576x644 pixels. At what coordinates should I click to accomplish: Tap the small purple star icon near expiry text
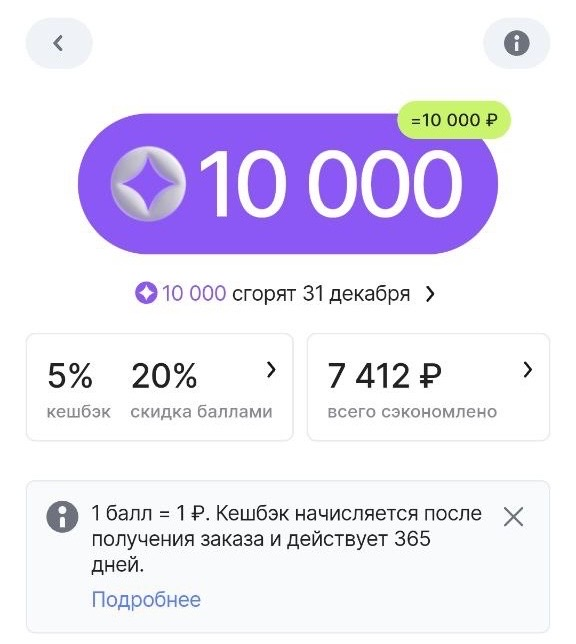point(146,293)
